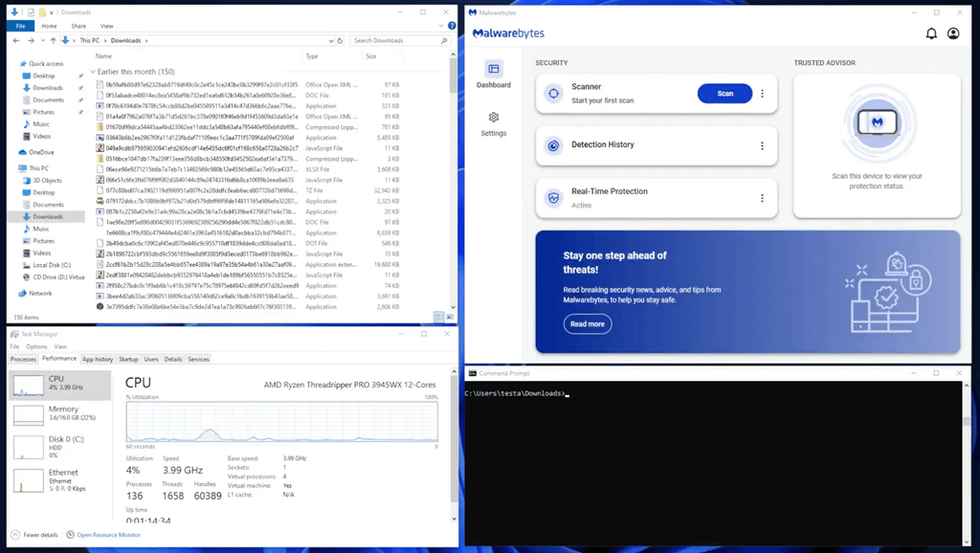Screen dimensions: 980x553
Task: Open CD Drive (D:) in navigation pane
Action: coord(57,276)
